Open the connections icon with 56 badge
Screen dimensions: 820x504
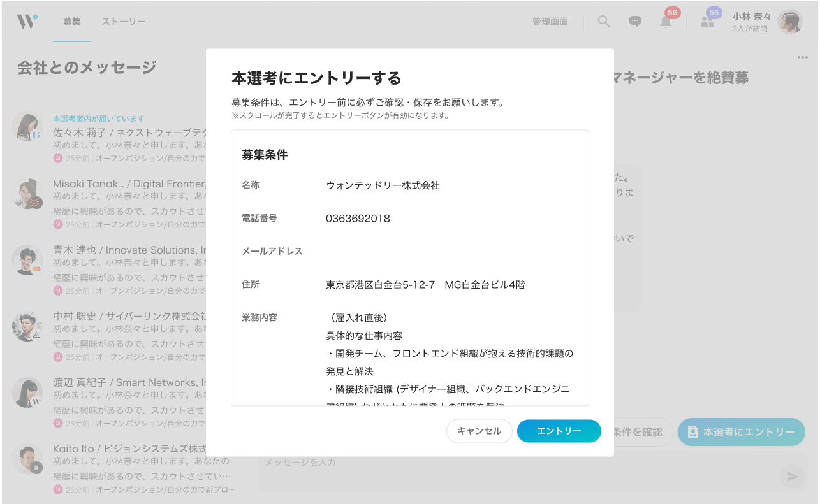(x=707, y=23)
